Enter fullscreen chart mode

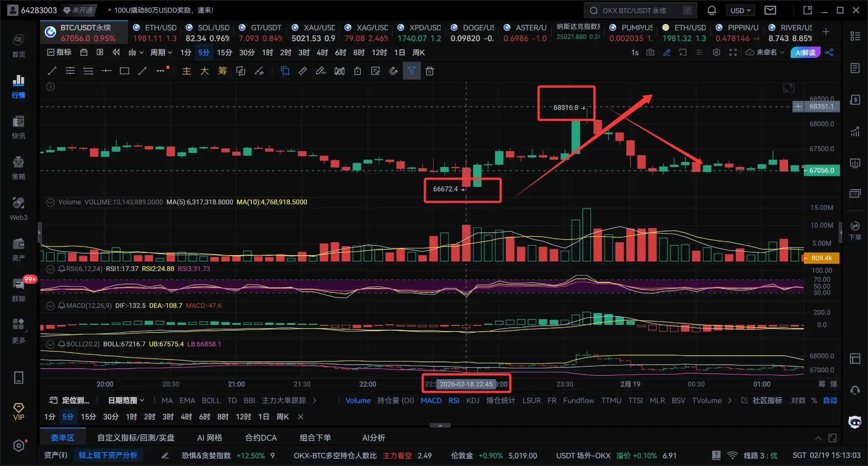733,52
